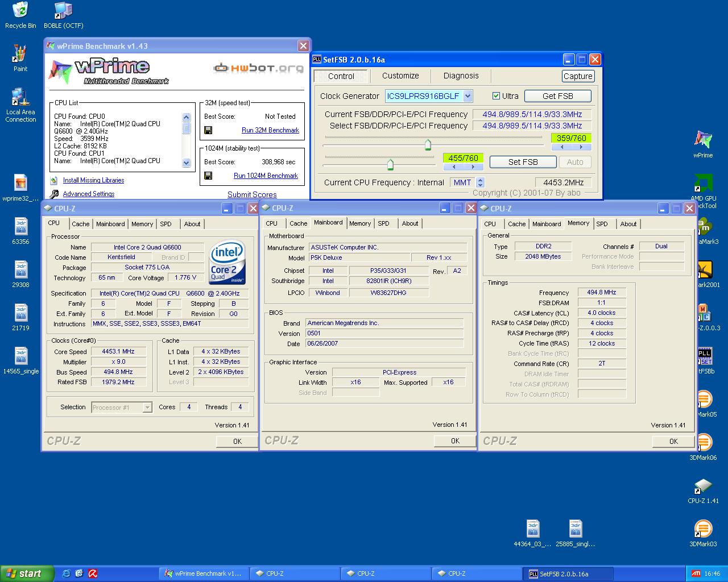
Task: Click OK in the Memory CPU-Z window
Action: pyautogui.click(x=673, y=441)
